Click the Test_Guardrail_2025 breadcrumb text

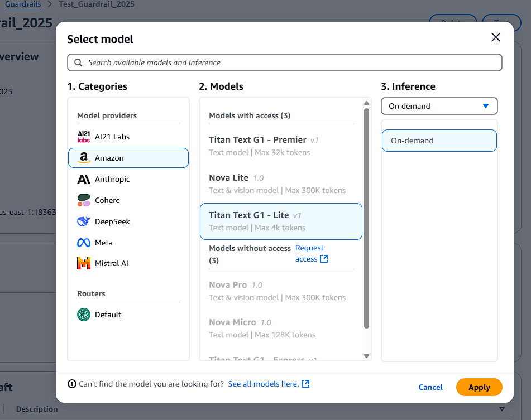[97, 4]
